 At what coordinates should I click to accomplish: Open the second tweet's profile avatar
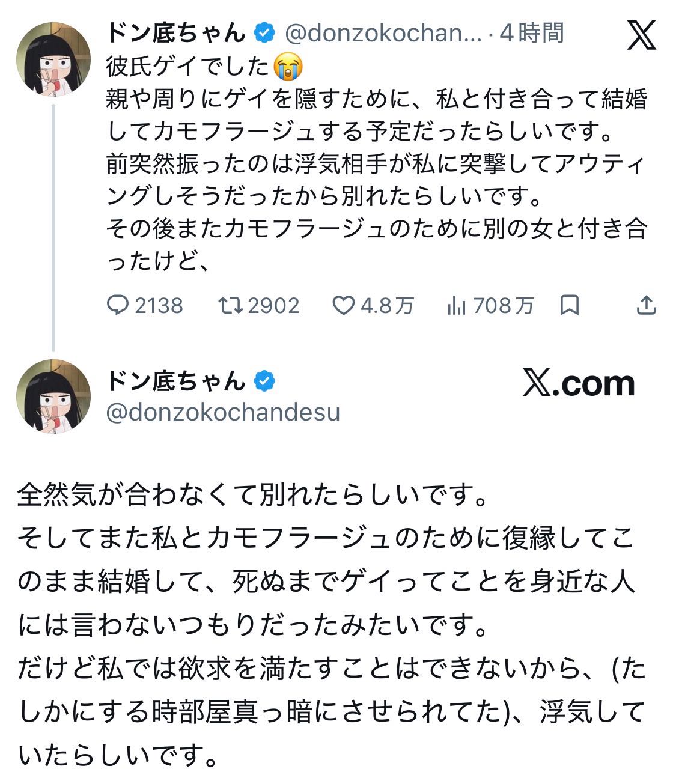[x=53, y=397]
